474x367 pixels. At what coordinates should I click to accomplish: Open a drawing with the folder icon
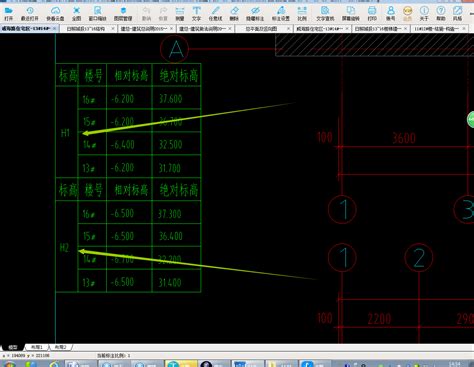click(8, 13)
